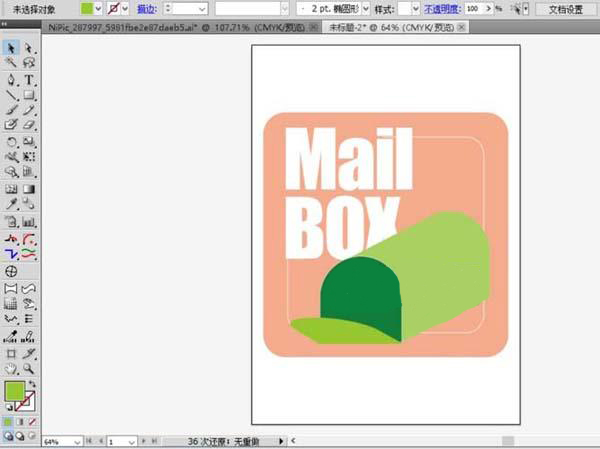Select the Symbol Sprayer tool
Screen dimensions: 600x449
[x=11, y=172]
